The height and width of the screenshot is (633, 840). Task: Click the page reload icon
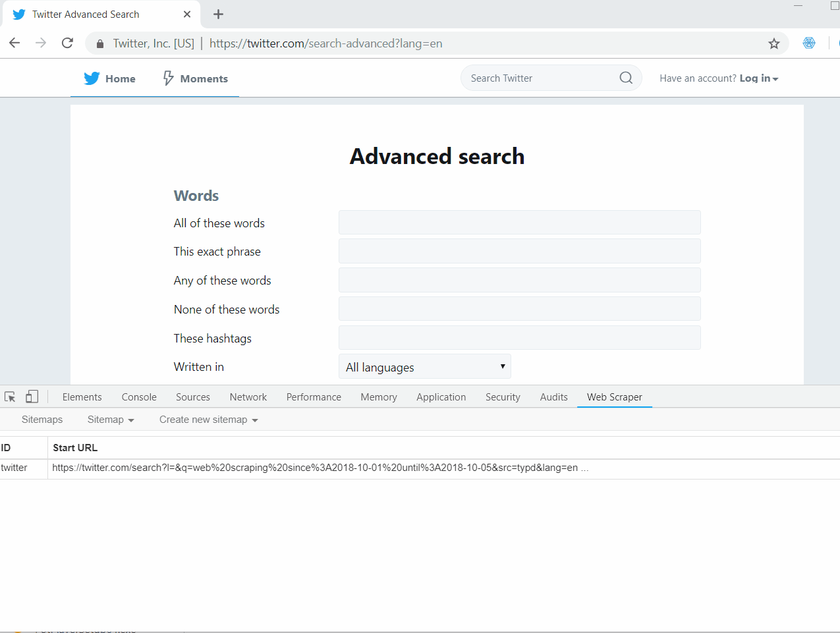click(x=67, y=43)
